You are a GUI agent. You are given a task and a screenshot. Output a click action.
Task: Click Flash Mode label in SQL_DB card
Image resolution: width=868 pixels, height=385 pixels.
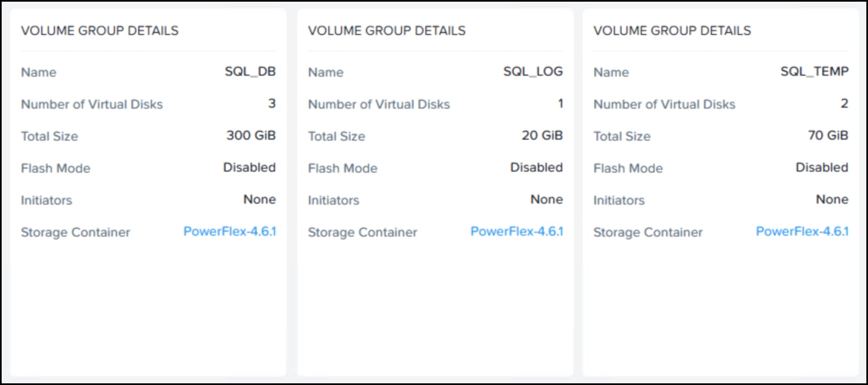click(x=55, y=168)
